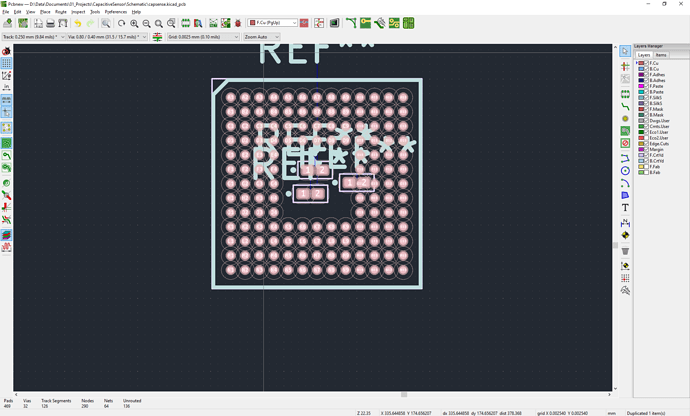Open the Help menu

[136, 12]
